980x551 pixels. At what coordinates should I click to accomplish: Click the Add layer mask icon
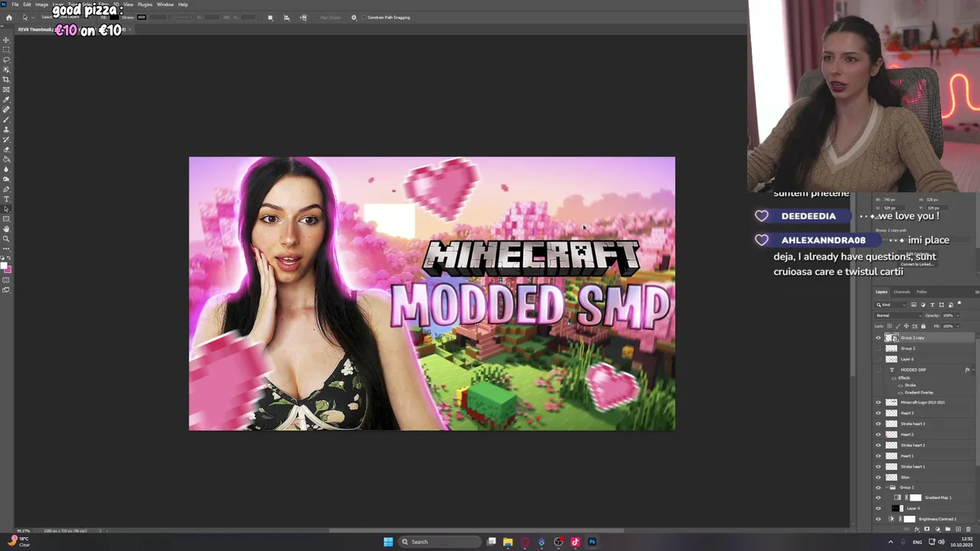tap(926, 529)
